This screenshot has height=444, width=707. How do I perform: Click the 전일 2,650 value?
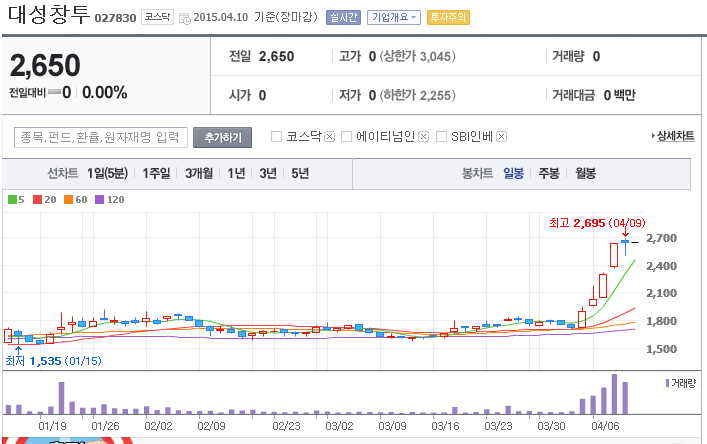tap(276, 56)
